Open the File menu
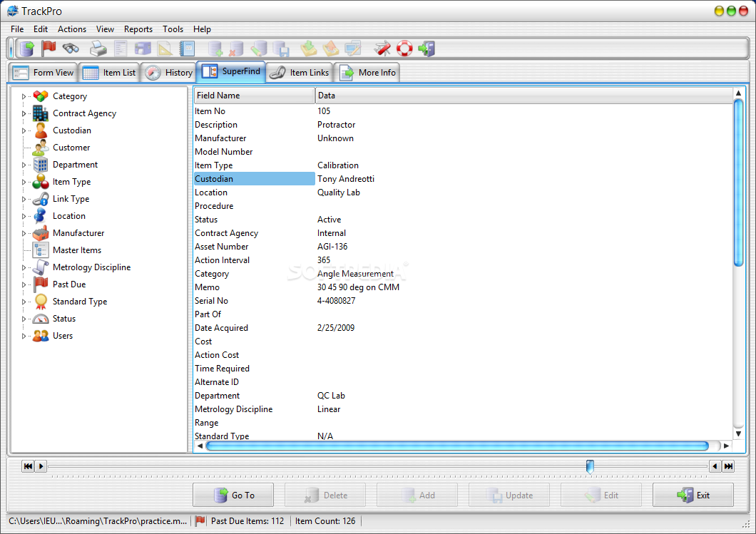The width and height of the screenshot is (756, 534). [x=17, y=29]
